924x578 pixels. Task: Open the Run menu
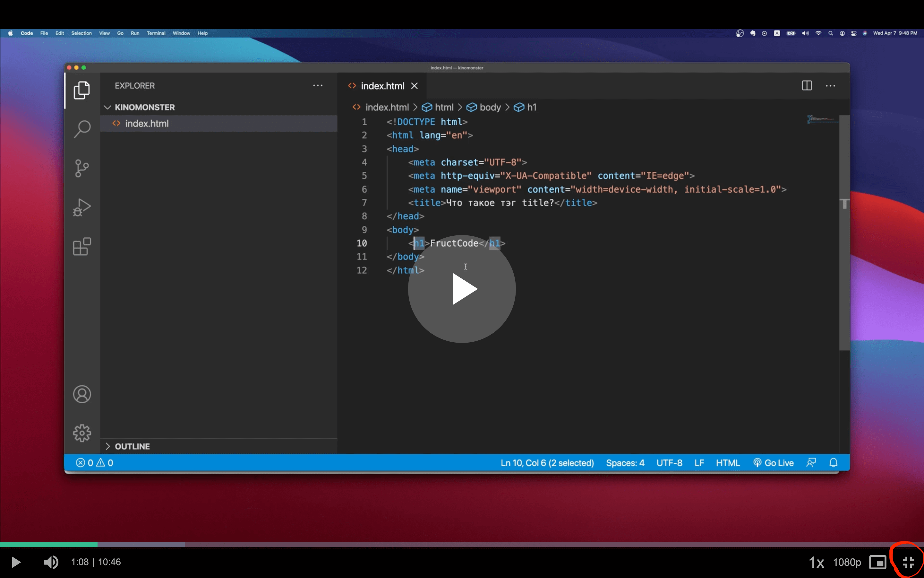coord(135,33)
